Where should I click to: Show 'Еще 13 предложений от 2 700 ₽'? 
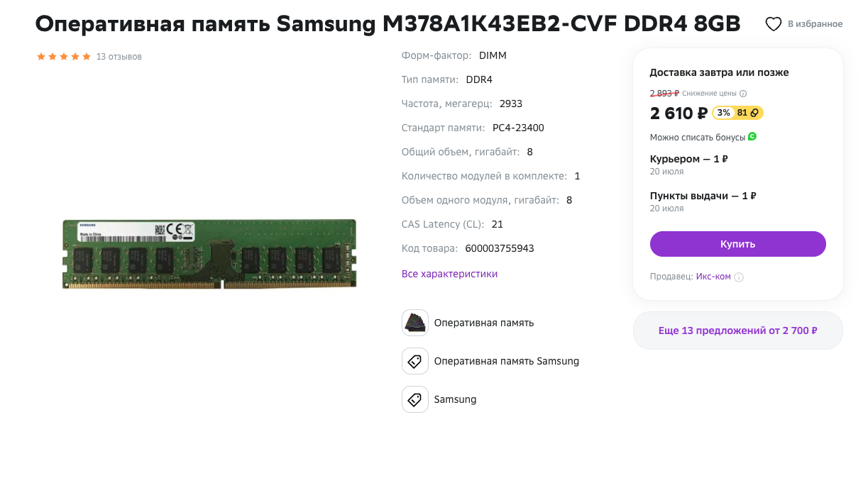[x=737, y=330]
